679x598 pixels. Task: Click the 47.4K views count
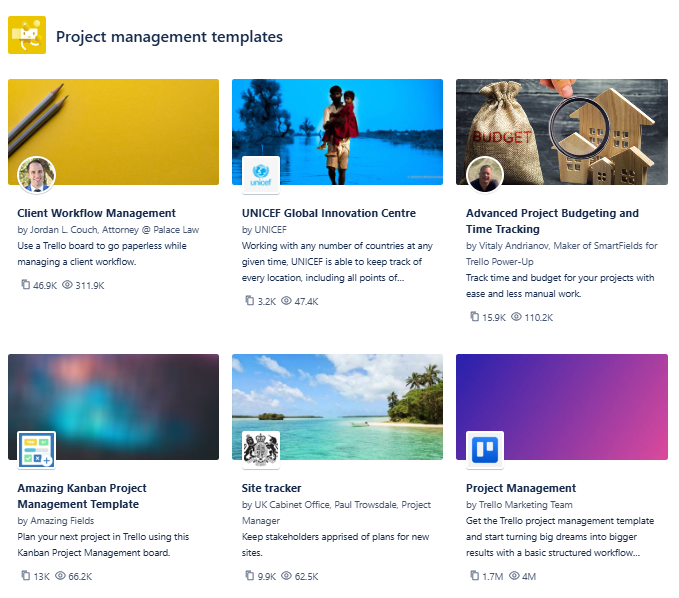tap(306, 301)
